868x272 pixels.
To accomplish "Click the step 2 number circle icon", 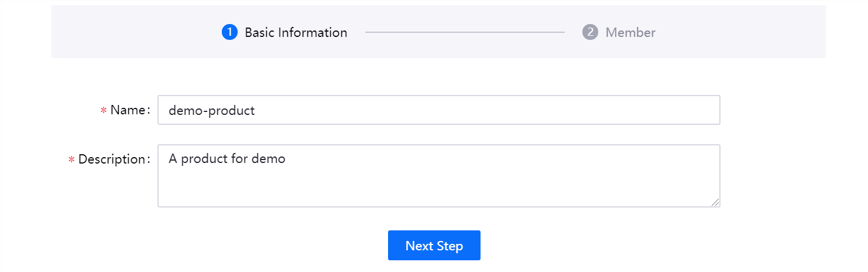I will (590, 32).
